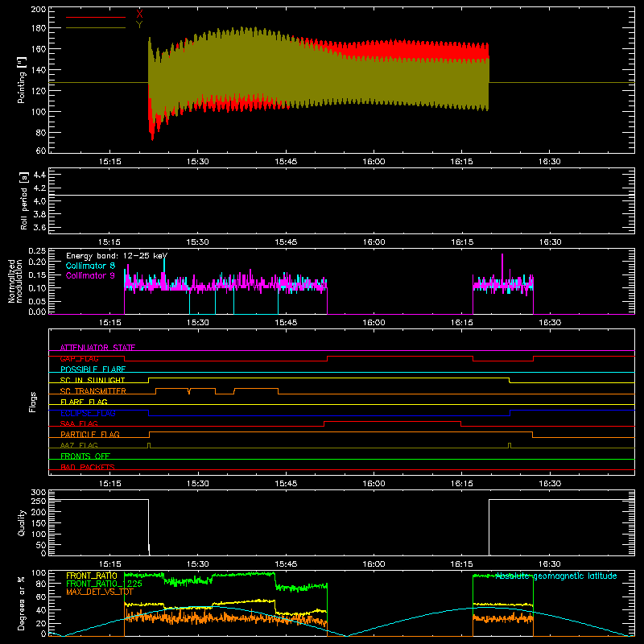Click the "Degrees or %" axis title
This screenshot has width=644, height=644.
(22, 603)
